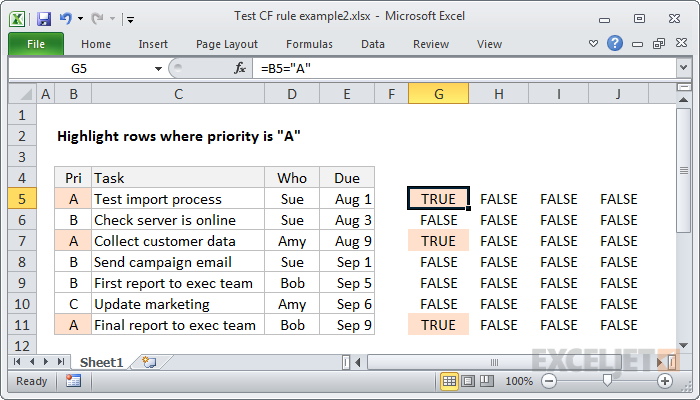Screen dimensions: 700x400
Task: Save the workbook with the floppy icon
Action: [44, 19]
